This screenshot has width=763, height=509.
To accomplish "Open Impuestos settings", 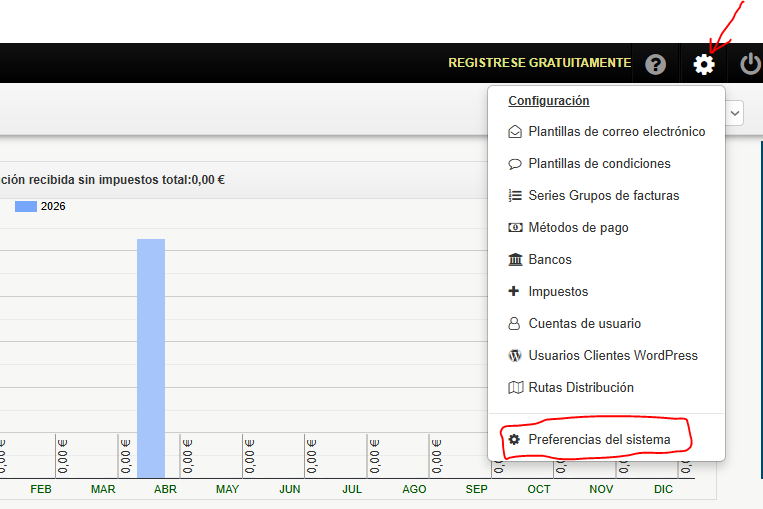I will (558, 291).
